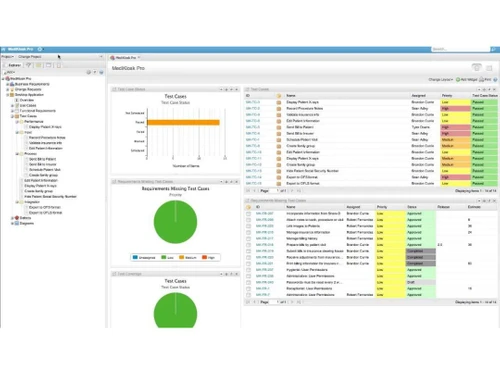Select the Explorer tab
This screenshot has height=375, width=500.
[13, 65]
